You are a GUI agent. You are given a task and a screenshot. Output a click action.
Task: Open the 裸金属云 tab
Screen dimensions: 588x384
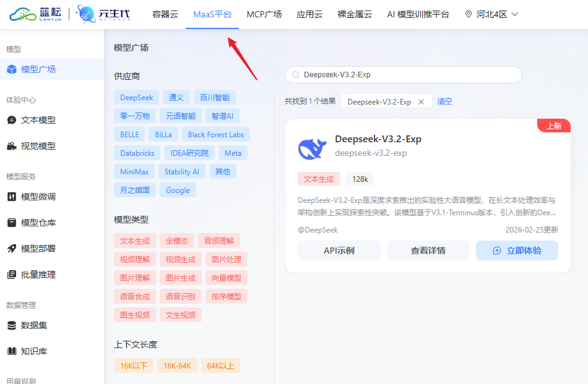point(355,14)
